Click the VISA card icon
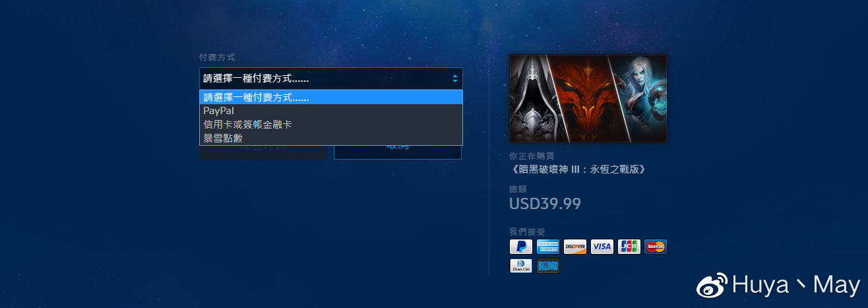Image resolution: width=868 pixels, height=308 pixels. (602, 247)
